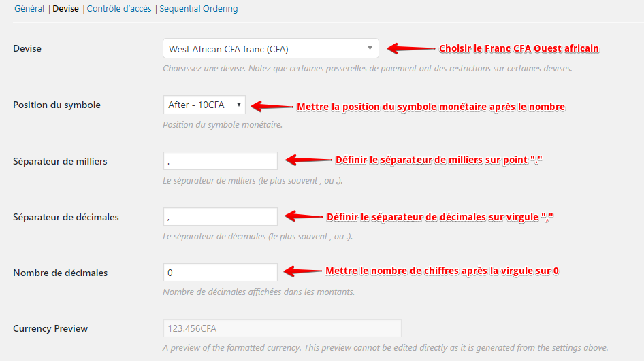This screenshot has width=644, height=361.
Task: Open the Contrôle d'accès tab
Action: [x=119, y=9]
